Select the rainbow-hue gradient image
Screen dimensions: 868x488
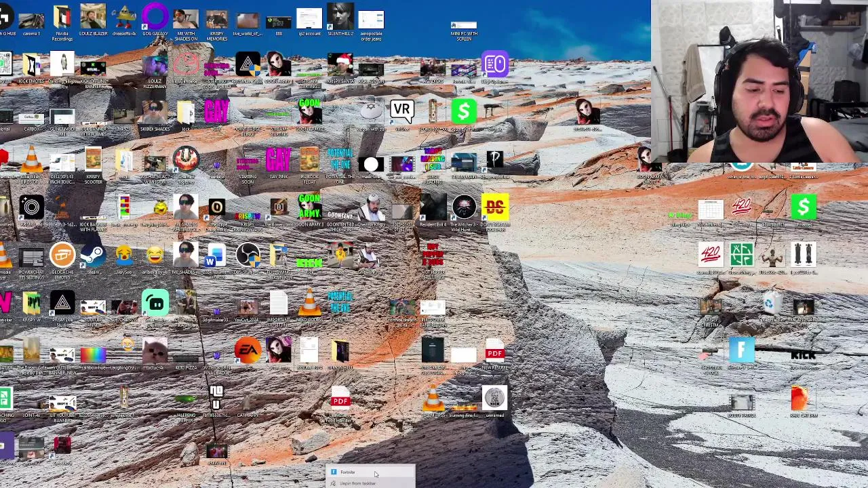[x=93, y=354]
